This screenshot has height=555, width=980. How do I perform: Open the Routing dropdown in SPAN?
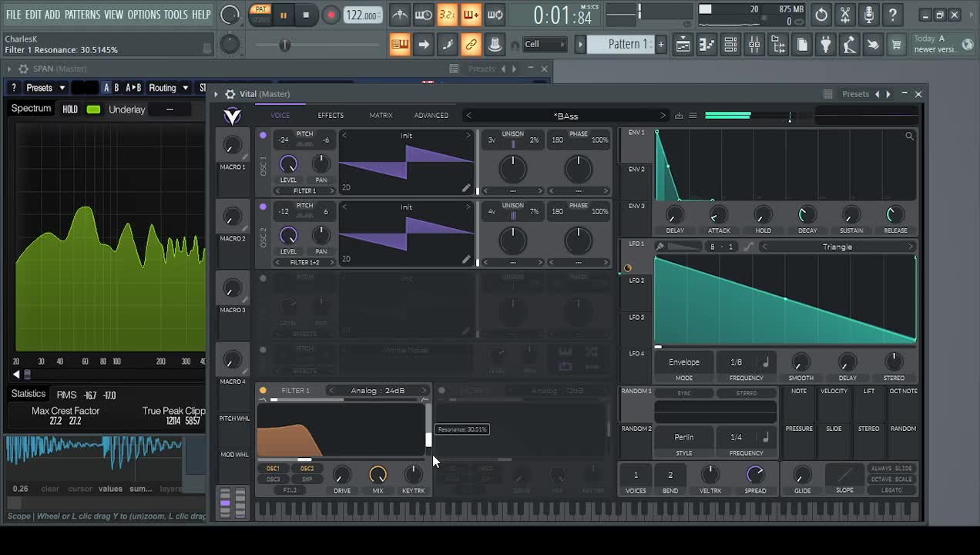point(169,88)
